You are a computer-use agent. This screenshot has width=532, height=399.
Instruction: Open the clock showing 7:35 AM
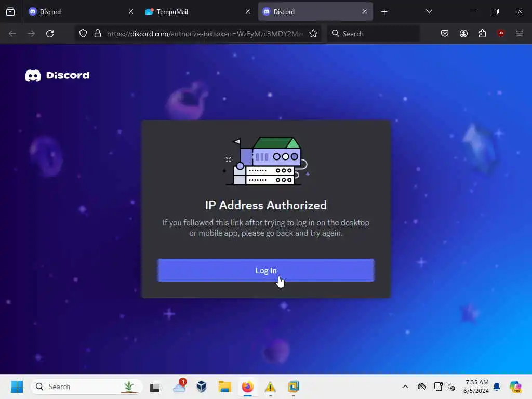(476, 387)
